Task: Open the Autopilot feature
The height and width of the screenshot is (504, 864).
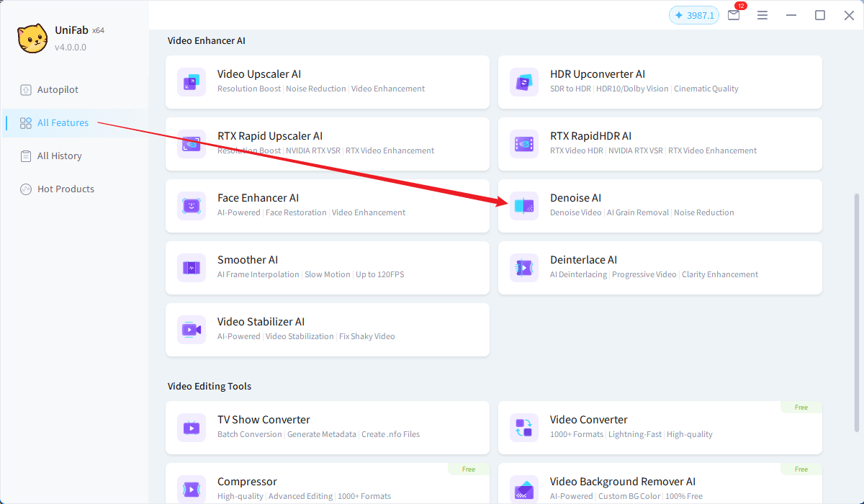Action: tap(58, 89)
